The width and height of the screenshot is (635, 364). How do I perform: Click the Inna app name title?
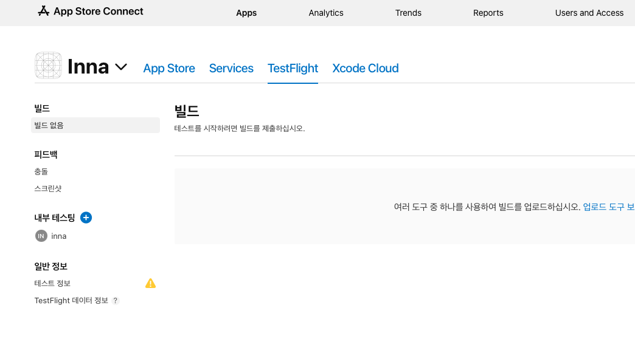(x=88, y=67)
